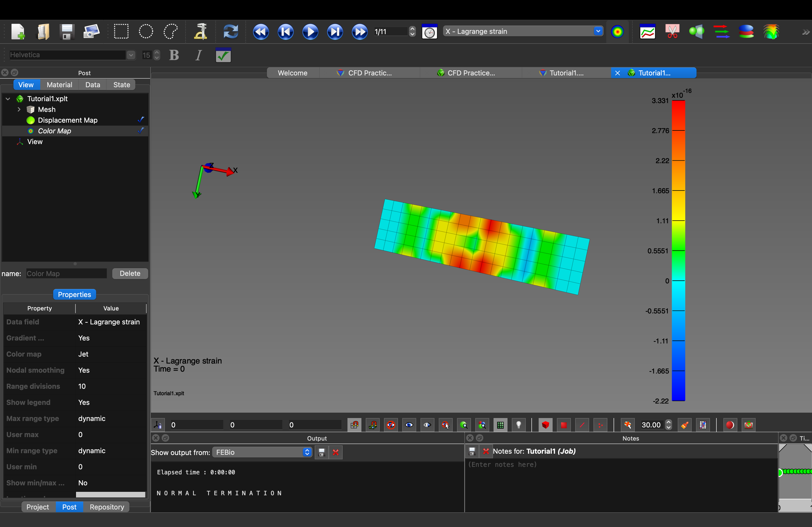Click the Range divisions value field
Image resolution: width=812 pixels, height=527 pixels.
tap(110, 386)
